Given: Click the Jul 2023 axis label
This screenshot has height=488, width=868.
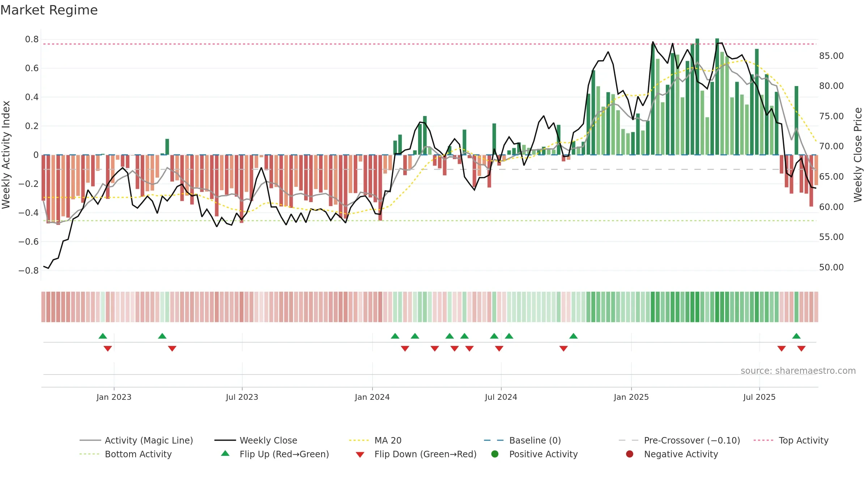Looking at the screenshot, I should point(242,397).
